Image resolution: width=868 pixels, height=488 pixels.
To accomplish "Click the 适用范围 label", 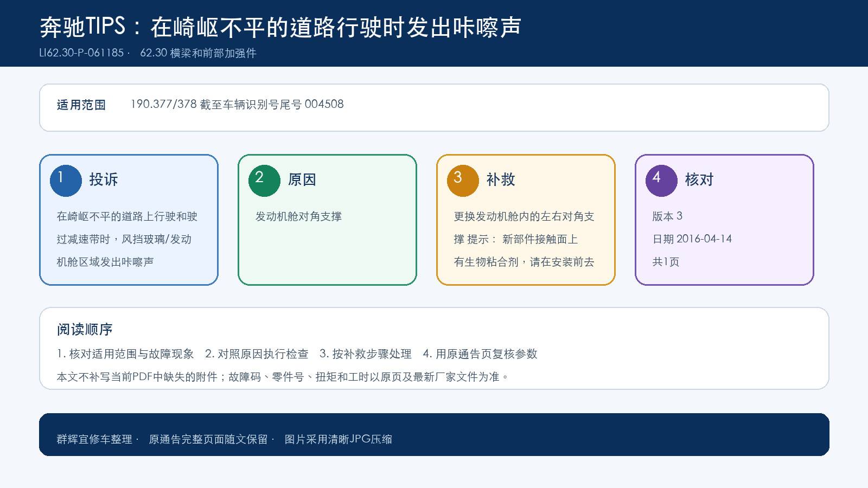I will 81,105.
